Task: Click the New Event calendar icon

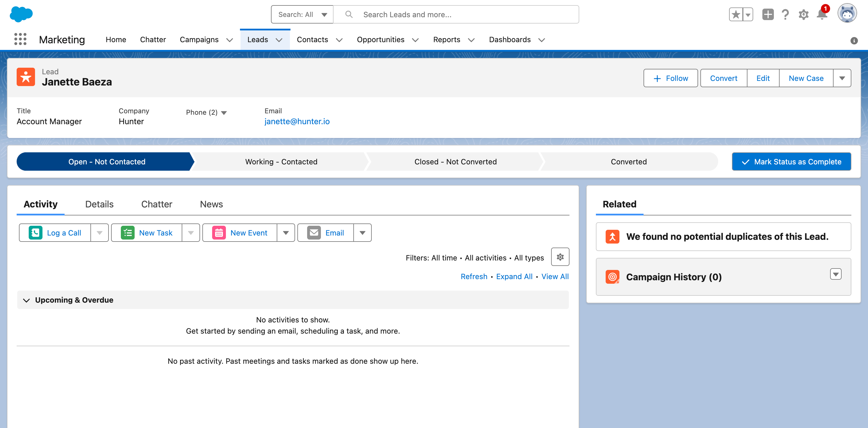Action: coord(219,232)
